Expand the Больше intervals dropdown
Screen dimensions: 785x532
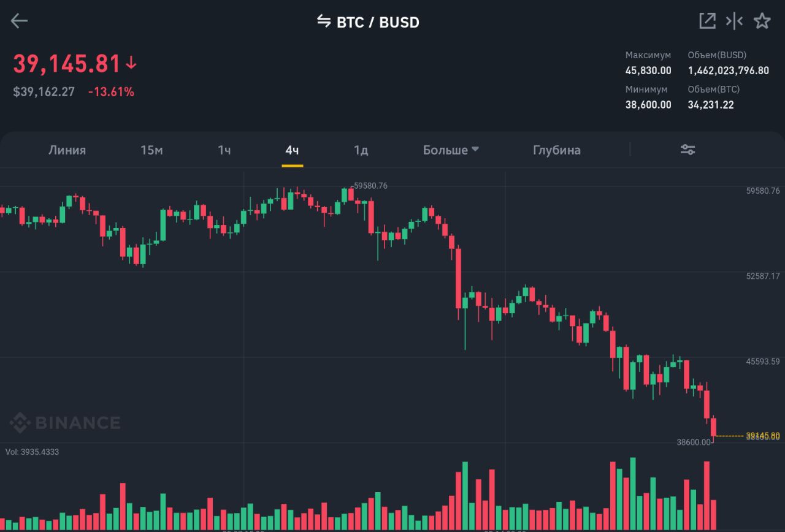point(451,150)
